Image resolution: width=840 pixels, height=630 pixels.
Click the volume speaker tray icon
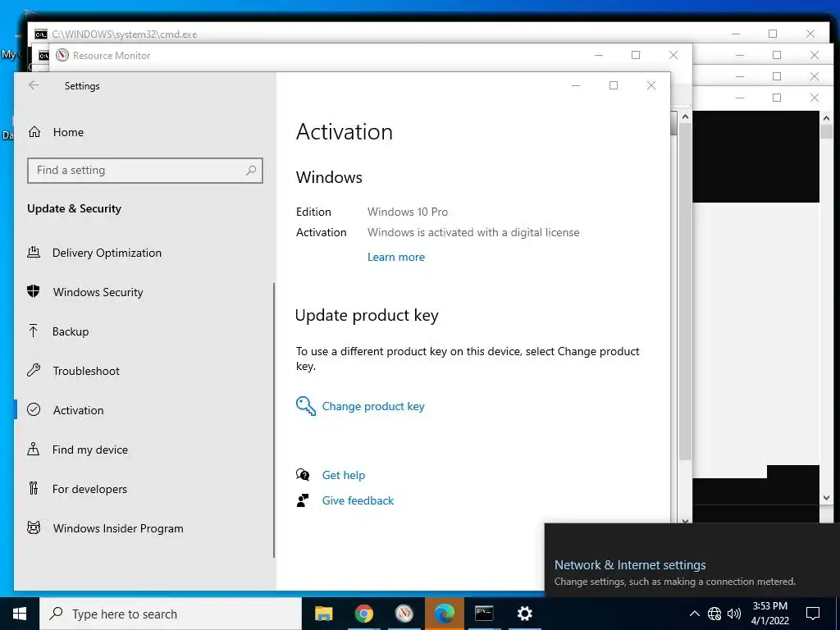coord(734,614)
